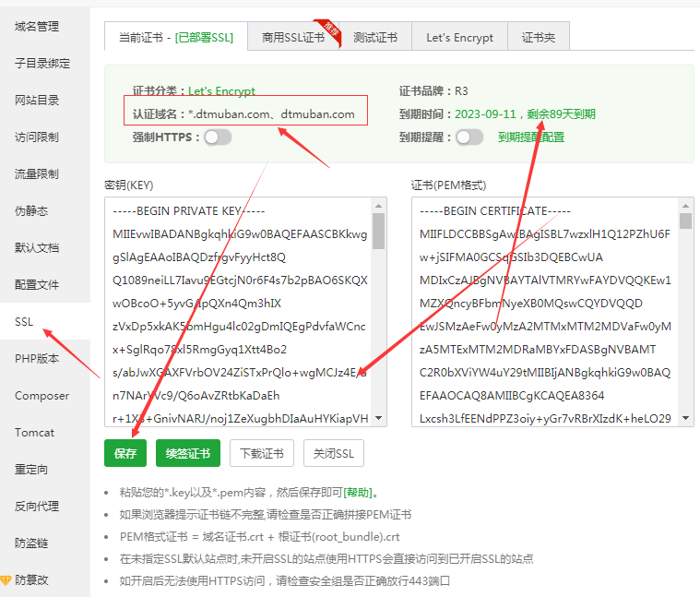This screenshot has height=597, width=700.
Task: Select the Let's Encrypt tab
Action: pos(459,38)
